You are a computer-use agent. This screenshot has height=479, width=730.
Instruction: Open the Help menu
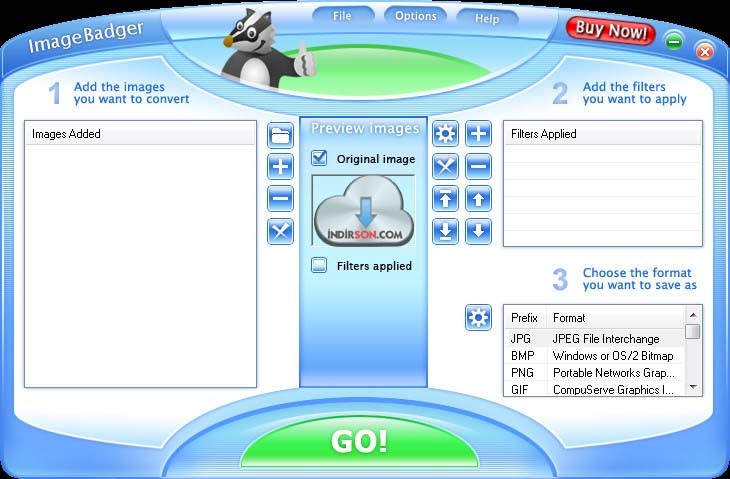click(x=487, y=19)
